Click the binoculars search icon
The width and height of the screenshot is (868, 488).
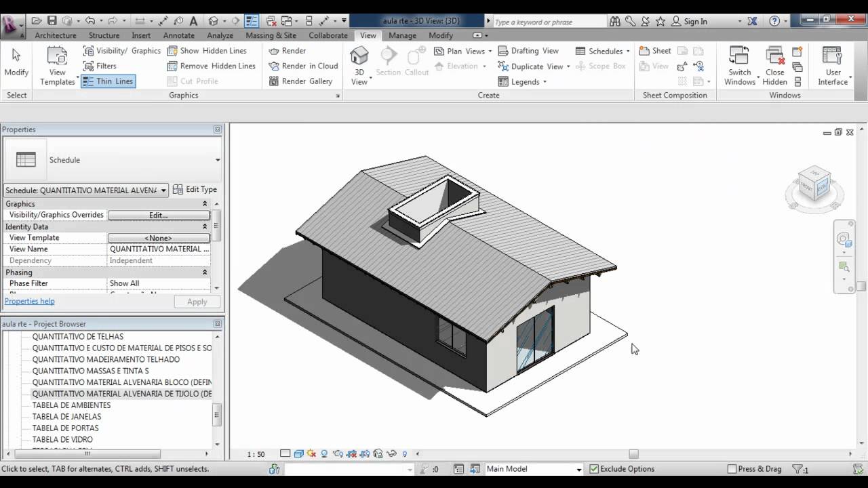tap(616, 21)
